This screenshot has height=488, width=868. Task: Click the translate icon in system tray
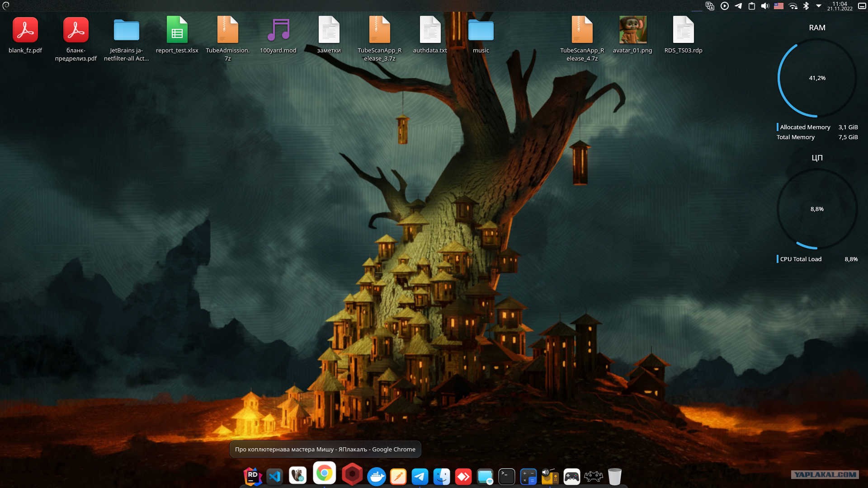(x=710, y=6)
